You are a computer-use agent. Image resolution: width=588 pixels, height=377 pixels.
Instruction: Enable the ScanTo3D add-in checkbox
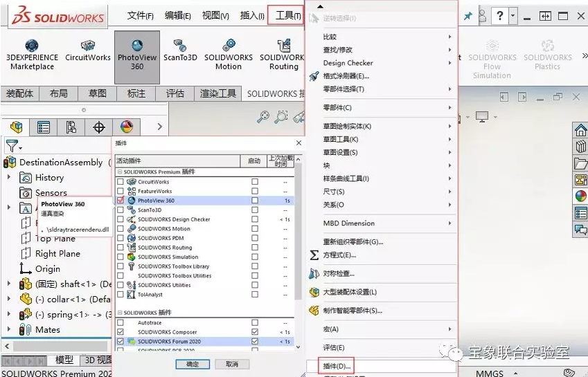point(121,210)
